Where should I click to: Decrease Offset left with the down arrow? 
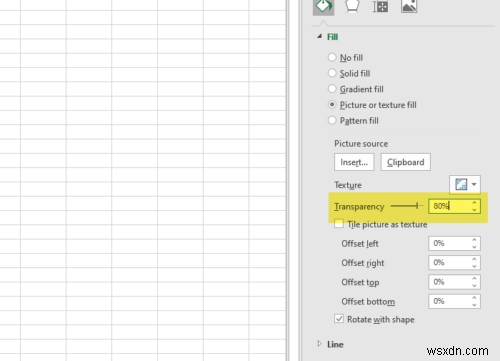(x=474, y=247)
